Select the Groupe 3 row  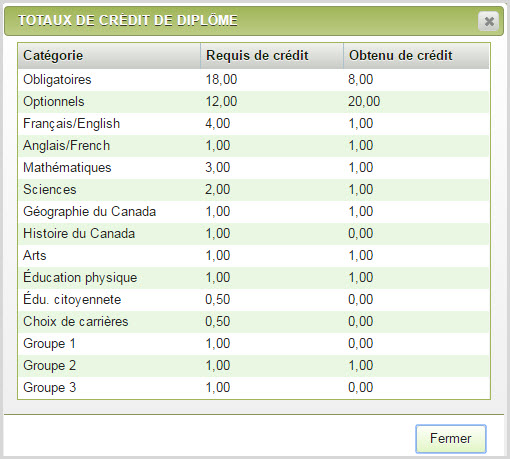254,388
